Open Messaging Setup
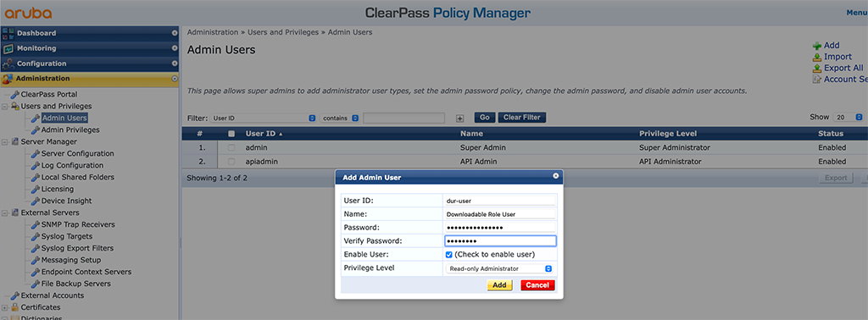This screenshot has height=320, width=868. [x=71, y=260]
